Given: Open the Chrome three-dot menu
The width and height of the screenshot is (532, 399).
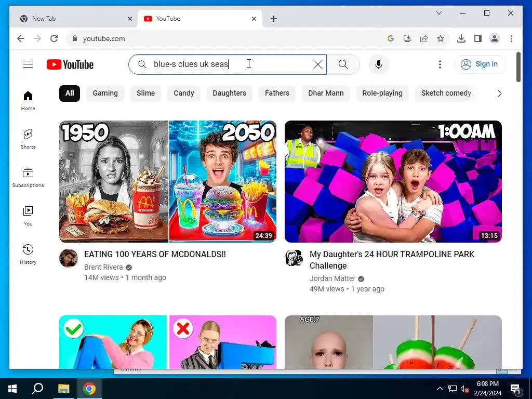Looking at the screenshot, I should coord(511,38).
